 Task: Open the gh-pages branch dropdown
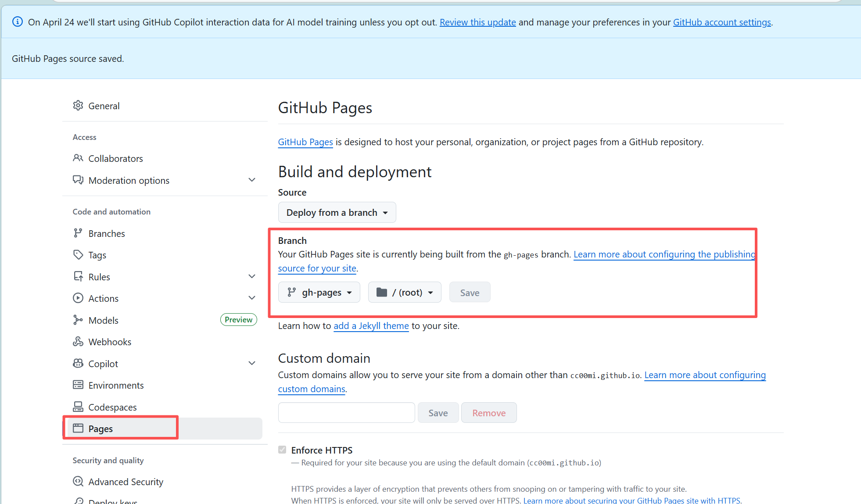319,292
